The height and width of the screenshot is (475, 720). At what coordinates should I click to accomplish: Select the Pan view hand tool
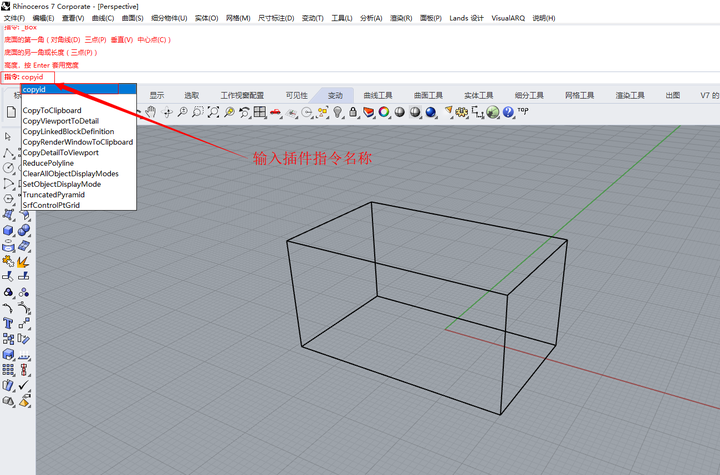151,112
